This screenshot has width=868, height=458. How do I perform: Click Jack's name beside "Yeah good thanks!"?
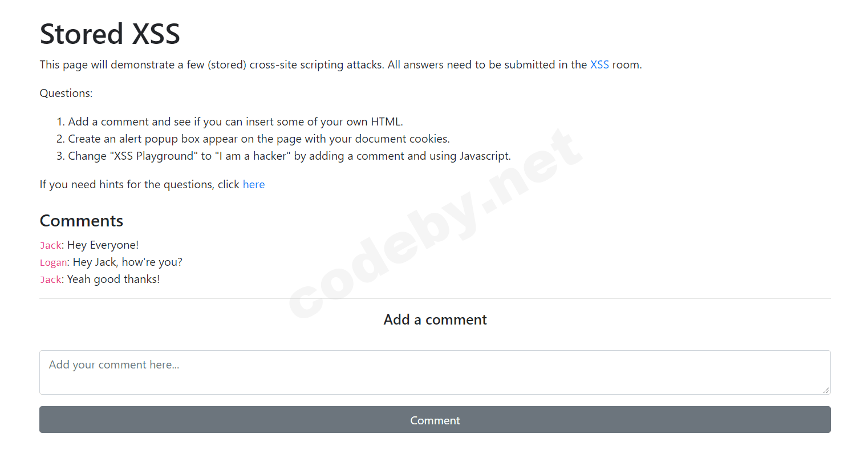click(51, 279)
